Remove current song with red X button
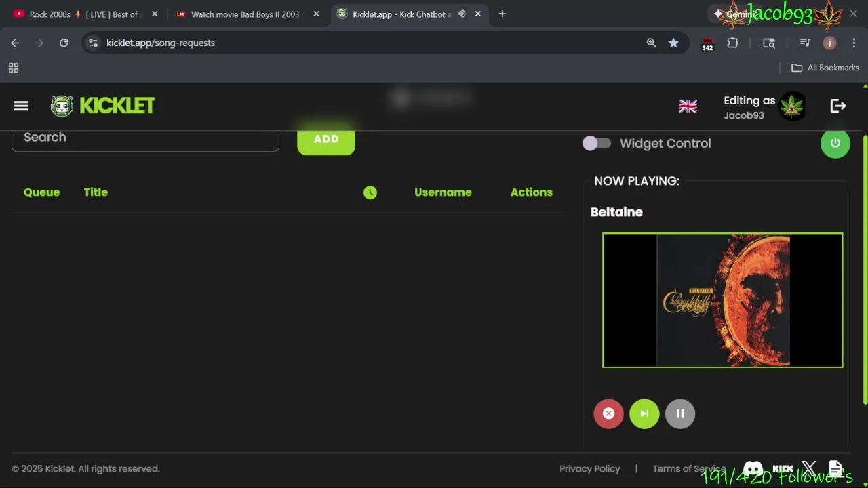The width and height of the screenshot is (868, 488). click(x=608, y=413)
